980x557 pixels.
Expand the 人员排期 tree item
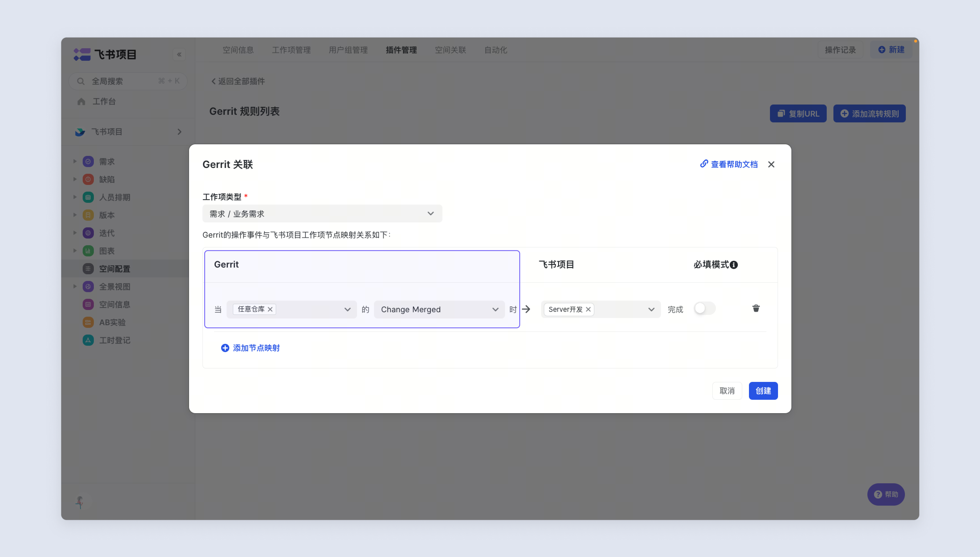75,197
